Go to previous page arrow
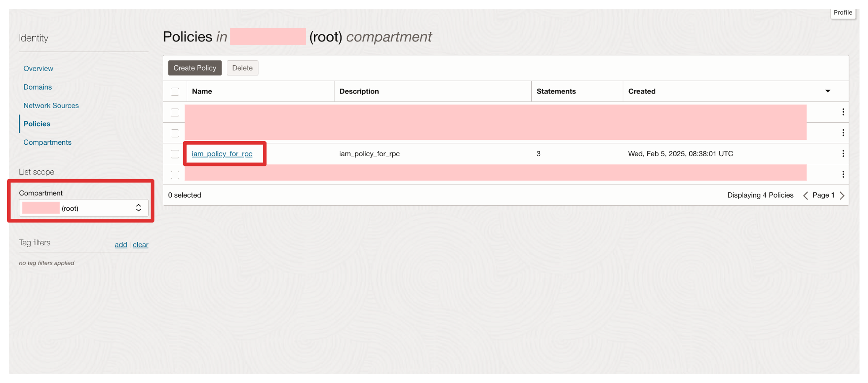Screen dimensions: 868x383 (x=805, y=195)
